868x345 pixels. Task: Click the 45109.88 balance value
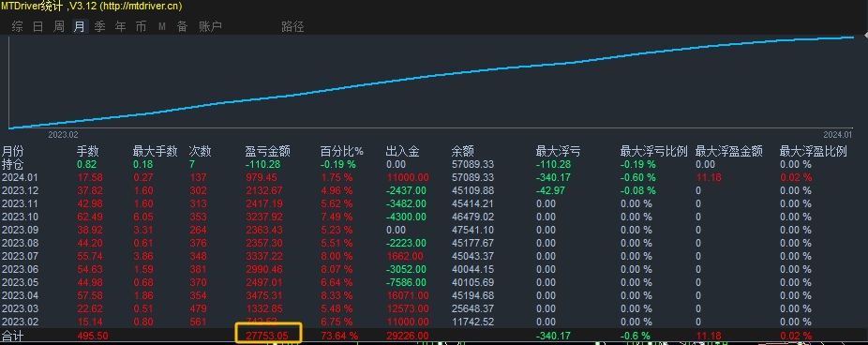472,190
